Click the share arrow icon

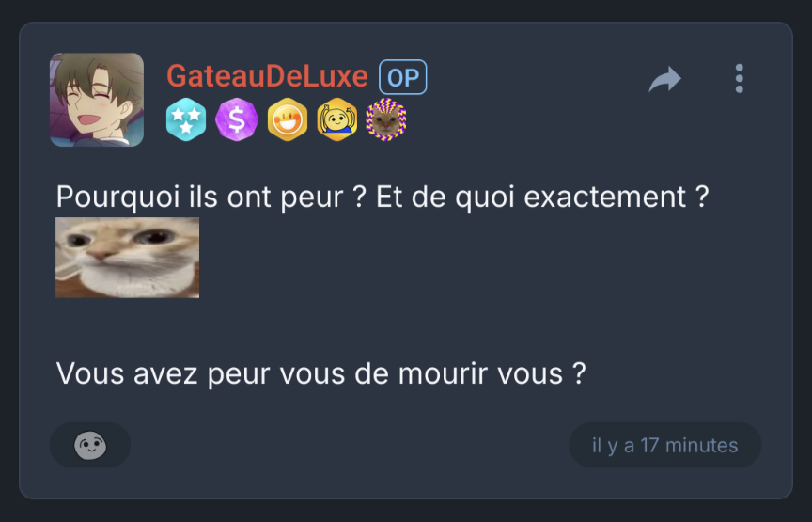pyautogui.click(x=665, y=79)
